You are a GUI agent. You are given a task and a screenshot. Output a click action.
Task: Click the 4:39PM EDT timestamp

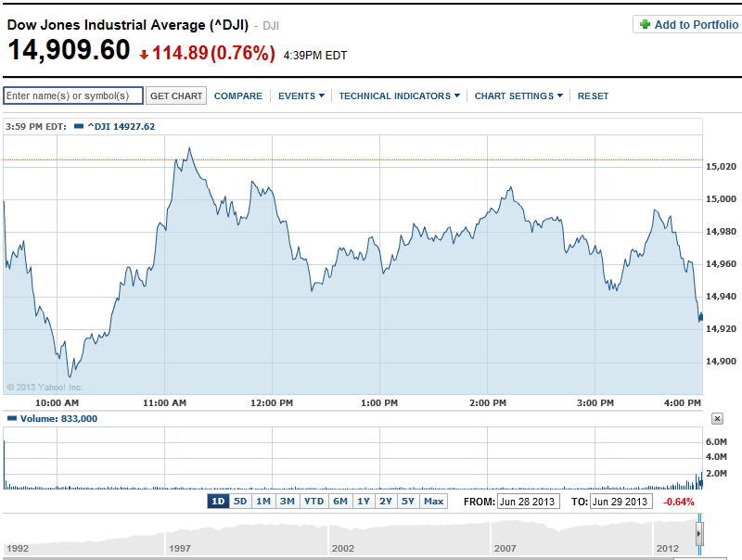click(x=315, y=56)
